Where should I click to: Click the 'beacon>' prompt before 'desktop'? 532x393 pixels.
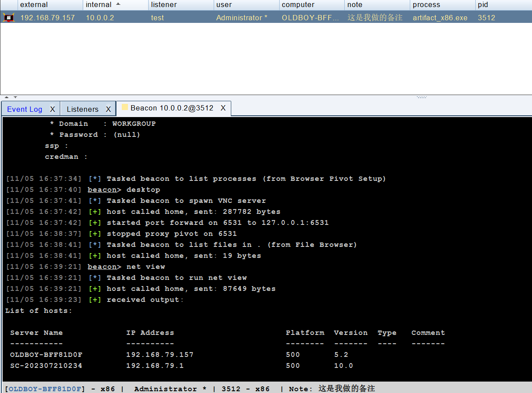(104, 190)
